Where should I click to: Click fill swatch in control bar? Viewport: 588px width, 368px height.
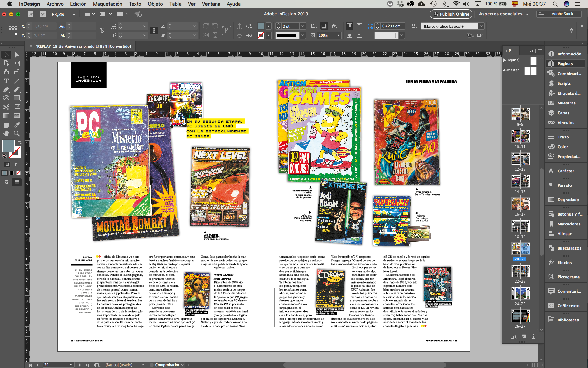point(261,26)
